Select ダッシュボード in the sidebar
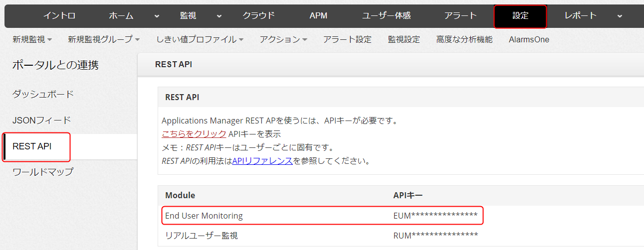 pyautogui.click(x=43, y=94)
